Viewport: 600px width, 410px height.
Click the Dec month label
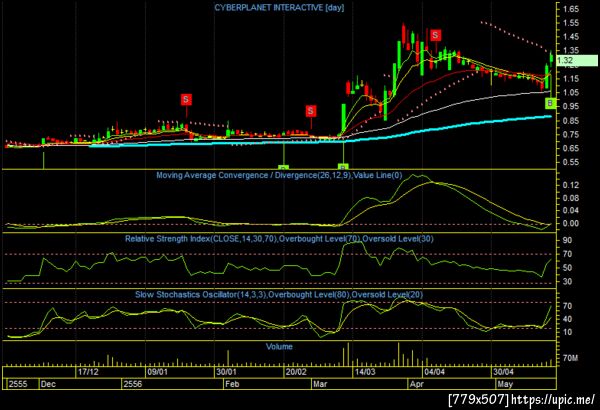pos(48,384)
